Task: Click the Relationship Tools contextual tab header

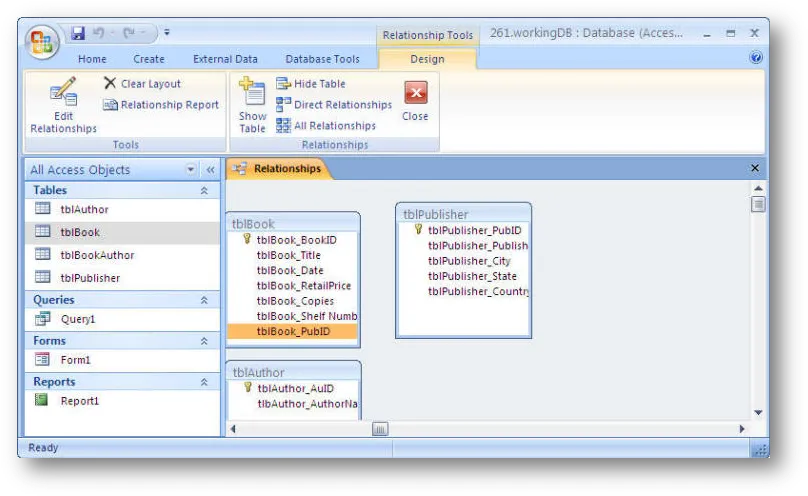Action: click(x=427, y=35)
